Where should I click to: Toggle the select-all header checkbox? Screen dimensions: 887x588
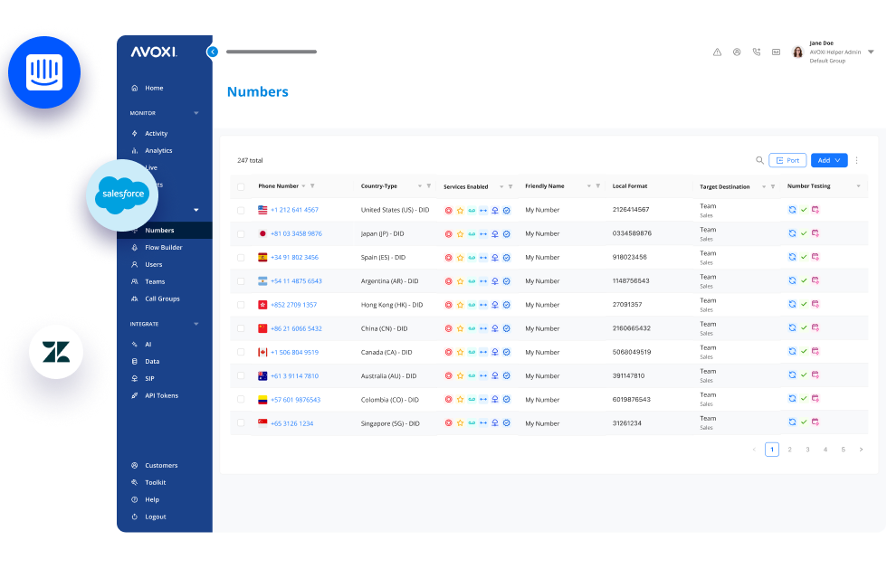[x=241, y=186]
